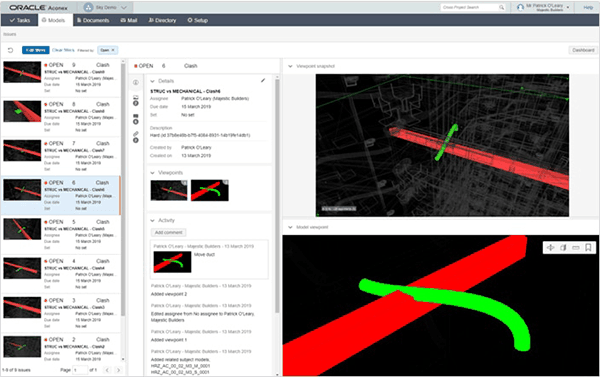The width and height of the screenshot is (600, 377).
Task: Click the magnifier in Cross Project Search
Action: (501, 8)
